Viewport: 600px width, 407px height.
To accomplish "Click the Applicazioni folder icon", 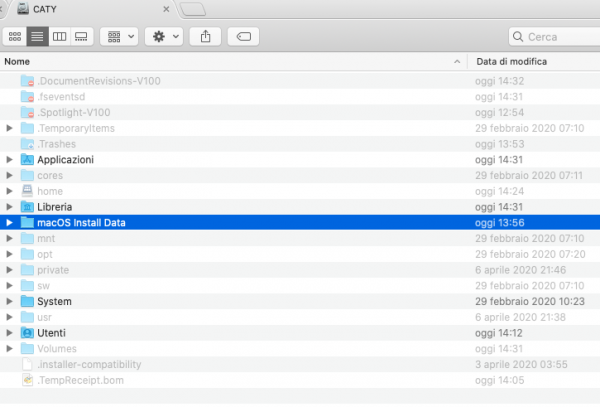I will pos(27,160).
